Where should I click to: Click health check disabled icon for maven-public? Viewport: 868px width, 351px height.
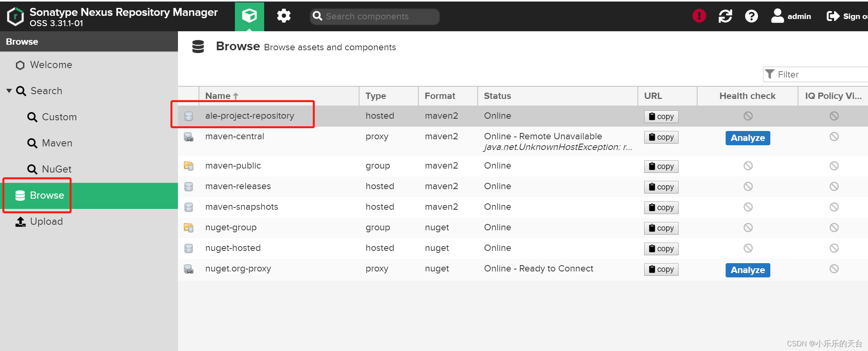point(748,166)
